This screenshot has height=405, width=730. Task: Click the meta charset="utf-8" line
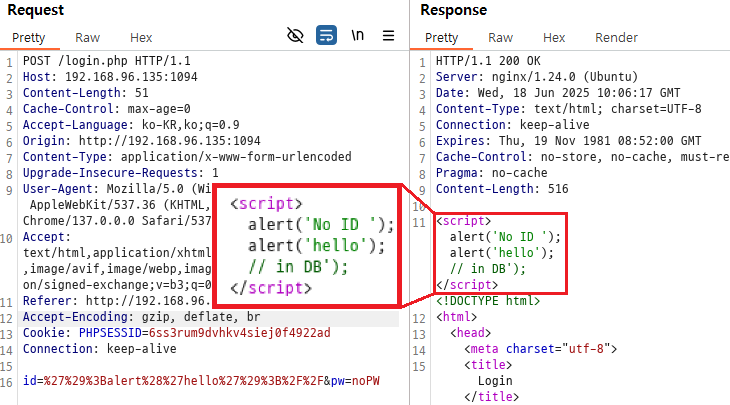[x=541, y=349]
